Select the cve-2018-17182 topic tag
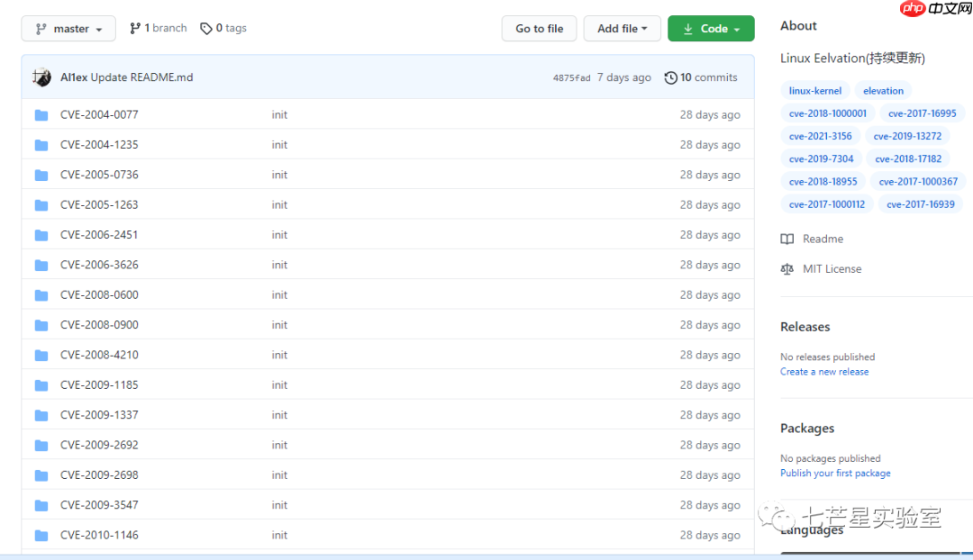Viewport: 973px width, 560px height. click(x=908, y=158)
